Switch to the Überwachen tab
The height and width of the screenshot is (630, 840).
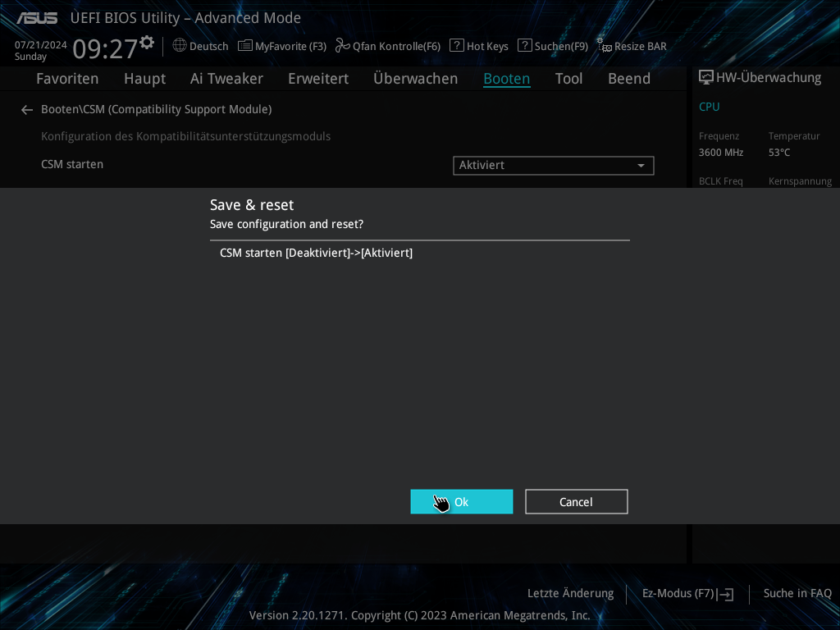(416, 79)
